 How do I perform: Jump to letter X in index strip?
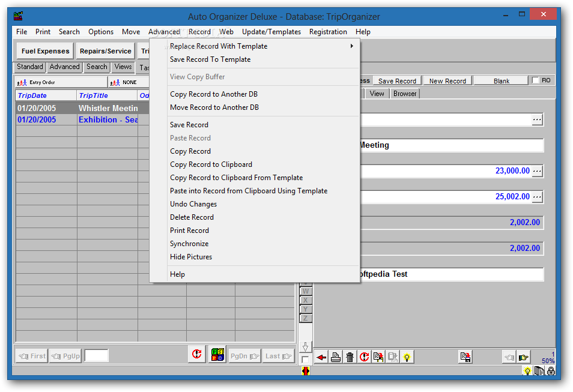point(306,300)
